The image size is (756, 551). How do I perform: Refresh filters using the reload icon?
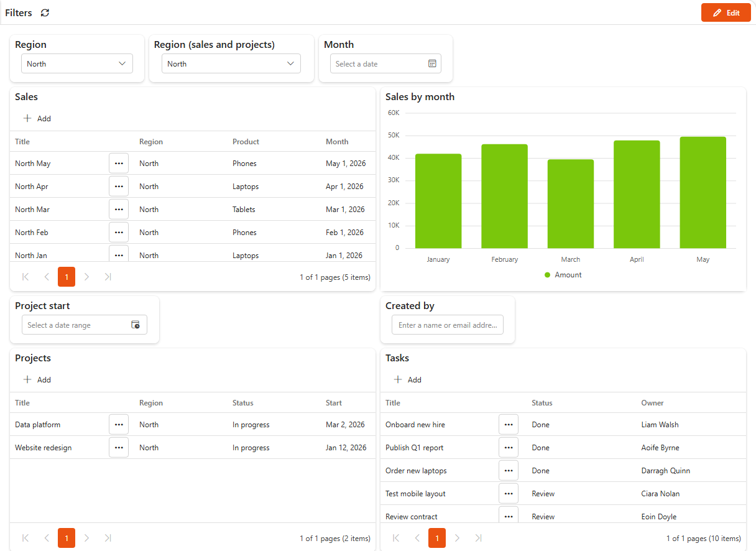point(45,13)
